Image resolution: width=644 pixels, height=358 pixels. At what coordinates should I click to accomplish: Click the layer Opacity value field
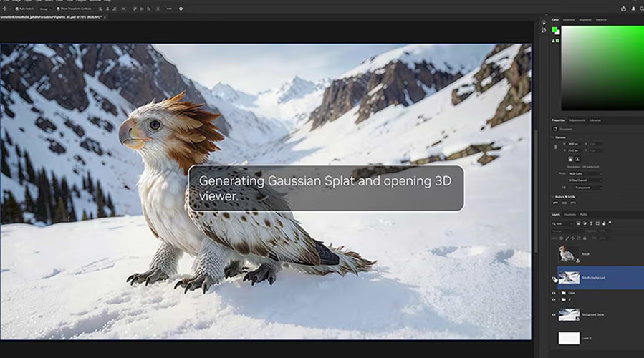[603, 231]
